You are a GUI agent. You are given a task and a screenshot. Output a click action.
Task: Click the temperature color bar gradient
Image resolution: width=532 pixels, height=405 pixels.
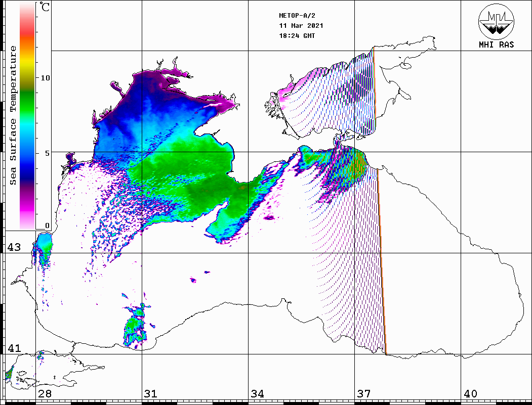27,116
